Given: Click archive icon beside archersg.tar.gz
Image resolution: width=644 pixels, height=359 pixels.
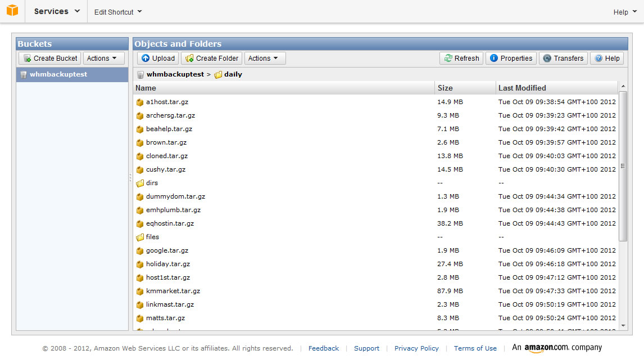Looking at the screenshot, I should pos(139,115).
